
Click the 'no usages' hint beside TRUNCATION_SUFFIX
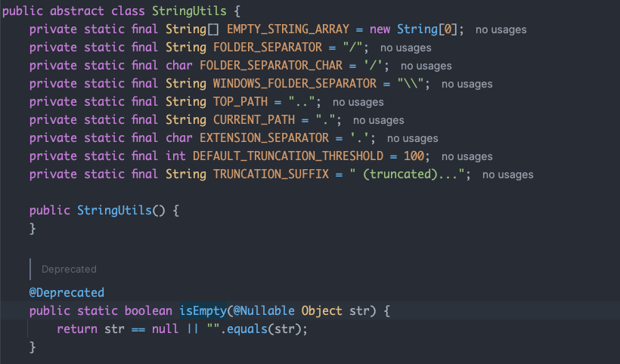(507, 175)
